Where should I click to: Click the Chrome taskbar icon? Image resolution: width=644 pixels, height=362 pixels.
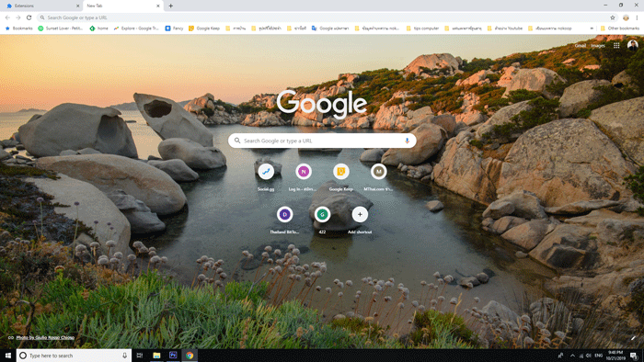[x=190, y=356]
